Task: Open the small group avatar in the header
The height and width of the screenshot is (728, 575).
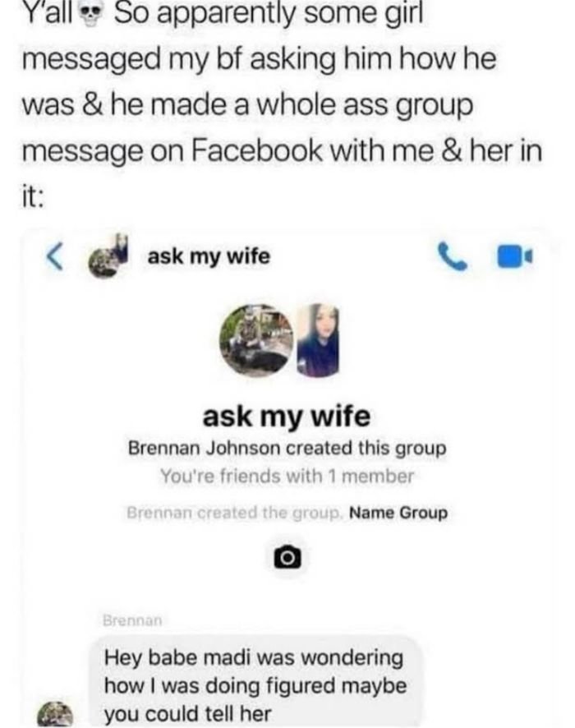Action: (x=108, y=258)
